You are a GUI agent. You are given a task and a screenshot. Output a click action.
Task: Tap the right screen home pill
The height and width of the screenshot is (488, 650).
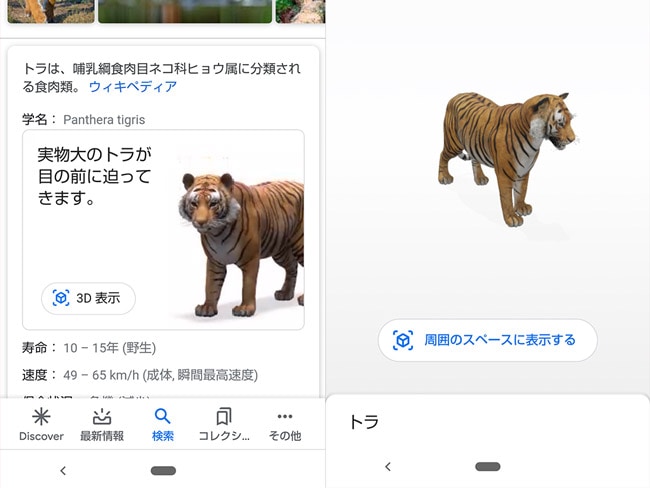click(x=488, y=466)
